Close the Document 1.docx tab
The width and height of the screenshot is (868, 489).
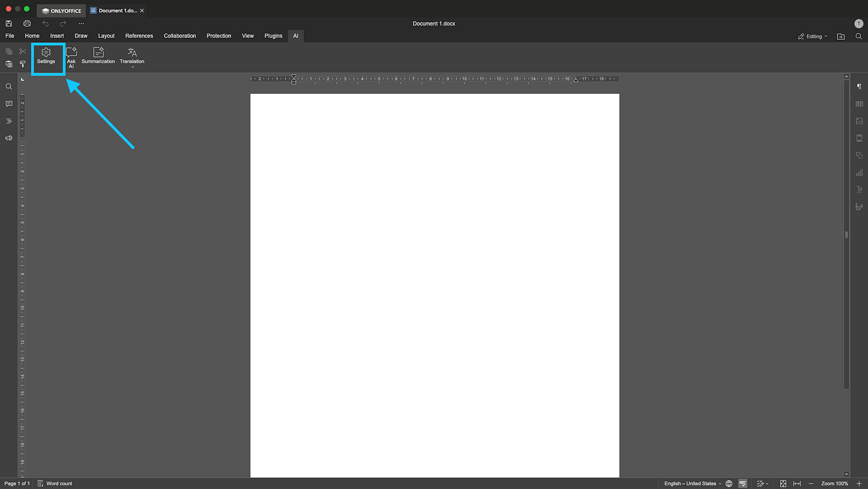click(142, 11)
